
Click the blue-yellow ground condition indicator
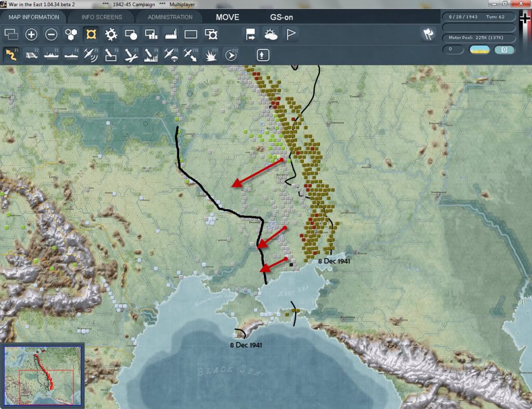coord(479,50)
